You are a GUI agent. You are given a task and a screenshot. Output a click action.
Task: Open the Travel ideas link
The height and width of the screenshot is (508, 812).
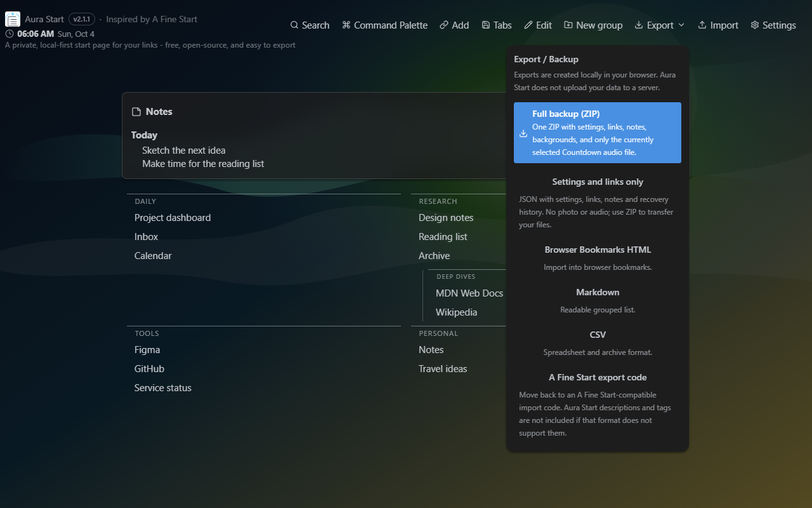click(443, 369)
